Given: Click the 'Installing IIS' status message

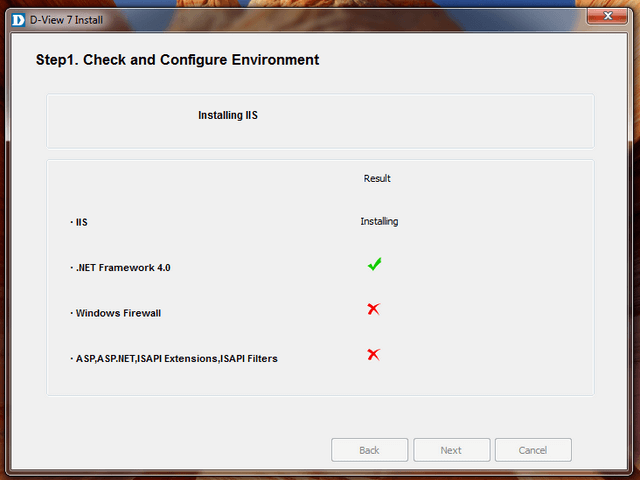Looking at the screenshot, I should pos(228,115).
